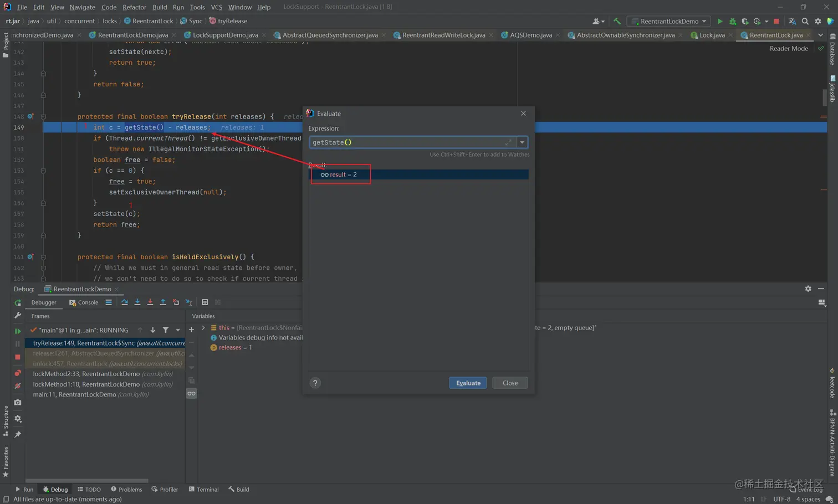Open the Refactor menu
Viewport: 838px width, 504px height.
(x=134, y=7)
